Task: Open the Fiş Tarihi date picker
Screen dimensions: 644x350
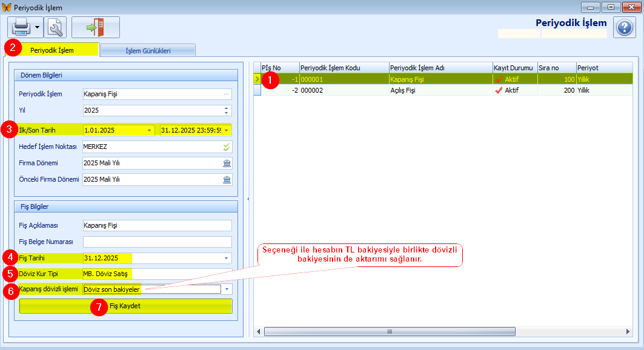Action: (227, 258)
